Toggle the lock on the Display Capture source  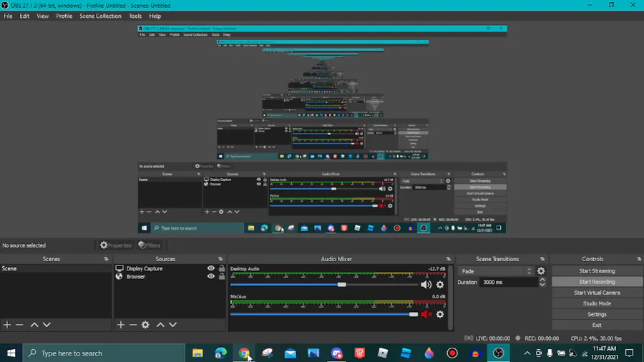[222, 268]
